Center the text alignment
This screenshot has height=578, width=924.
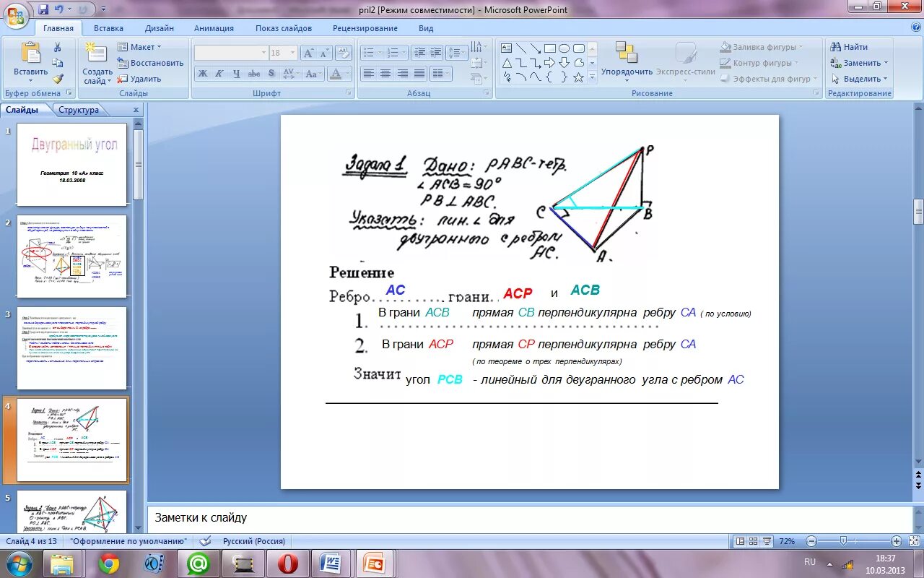tap(385, 74)
